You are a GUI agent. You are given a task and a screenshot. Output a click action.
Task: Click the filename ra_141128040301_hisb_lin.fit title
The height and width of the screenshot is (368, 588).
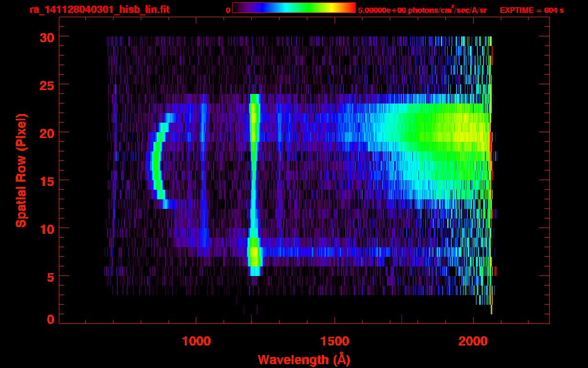pos(99,10)
